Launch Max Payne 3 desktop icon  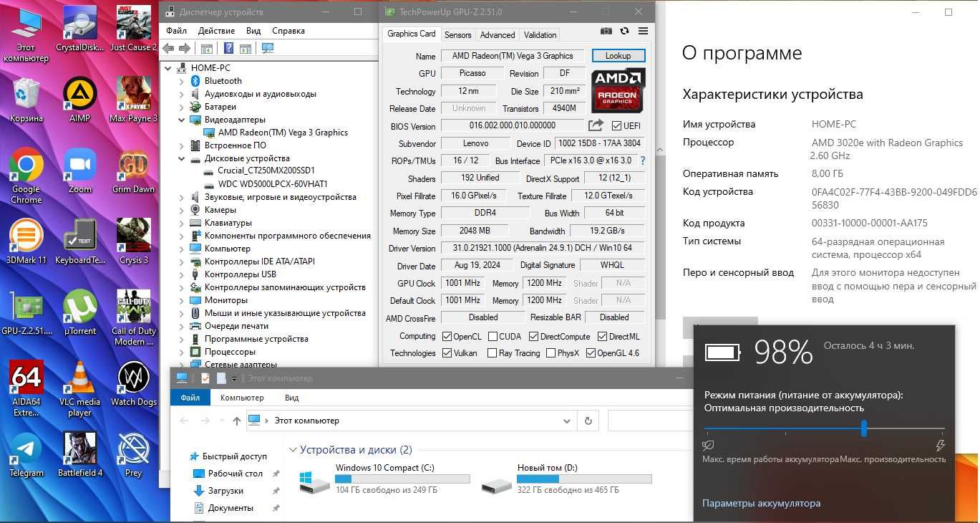[133, 100]
